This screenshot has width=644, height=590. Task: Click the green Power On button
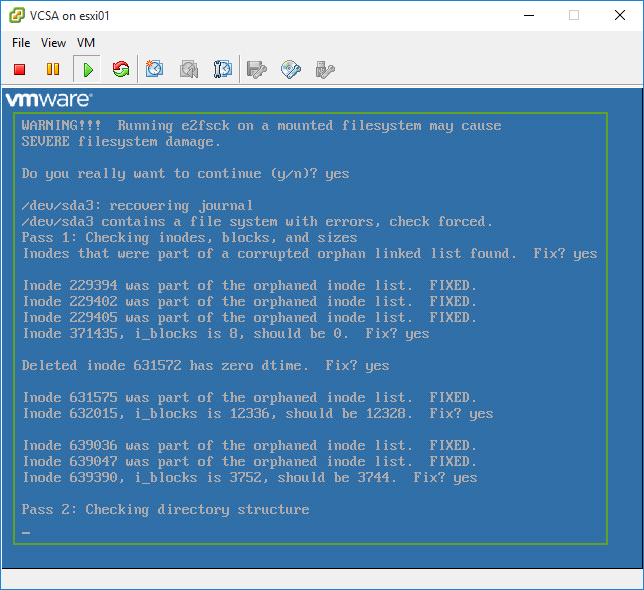88,69
